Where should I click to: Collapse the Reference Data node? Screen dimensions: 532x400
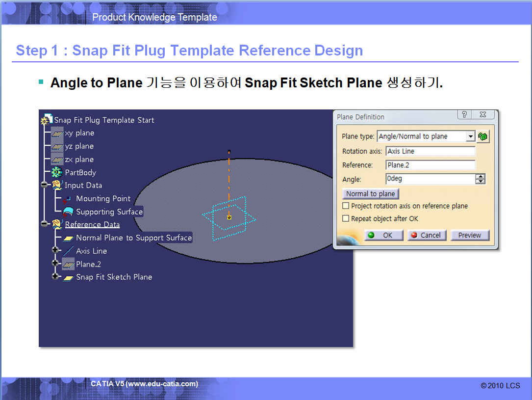(x=44, y=224)
